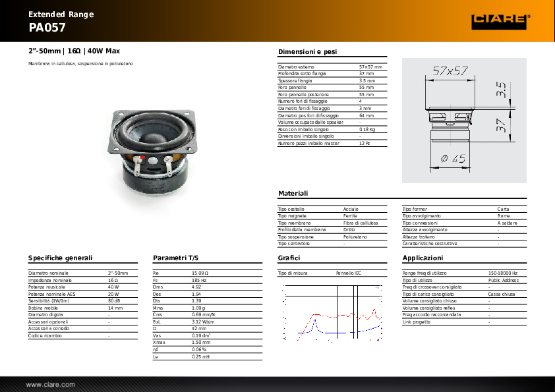Select the "A saldare" connection value
The image size is (555, 392).
click(507, 223)
